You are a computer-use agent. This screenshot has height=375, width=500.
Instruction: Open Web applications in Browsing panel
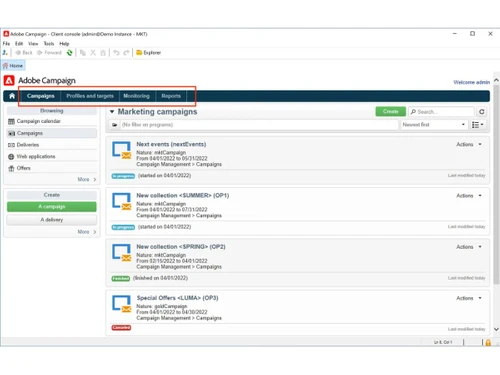[x=52, y=156]
